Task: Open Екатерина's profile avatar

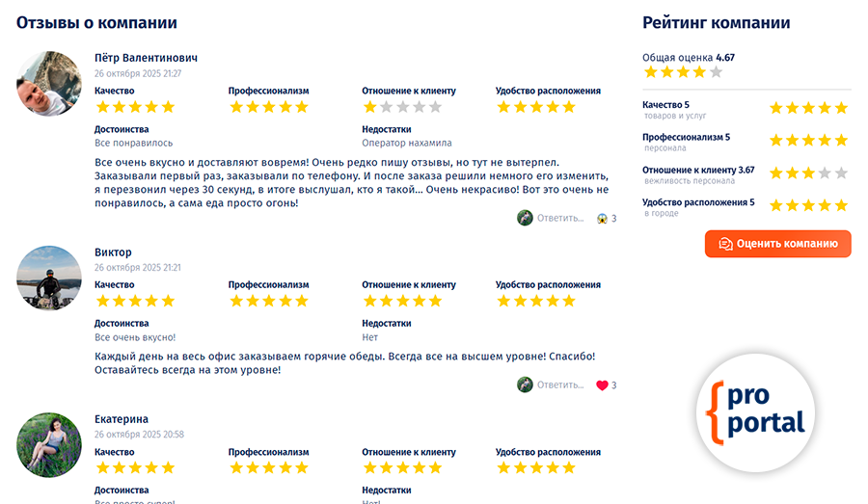Action: (49, 445)
